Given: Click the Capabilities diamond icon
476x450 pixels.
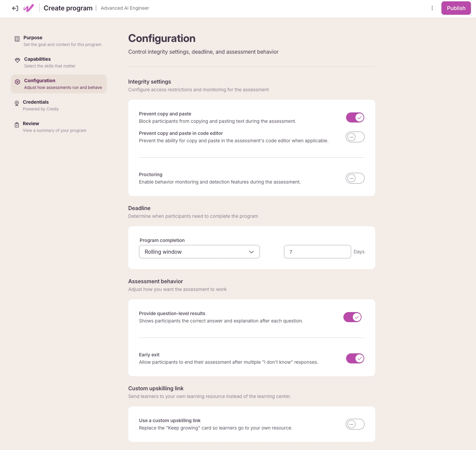Looking at the screenshot, I should click(17, 60).
